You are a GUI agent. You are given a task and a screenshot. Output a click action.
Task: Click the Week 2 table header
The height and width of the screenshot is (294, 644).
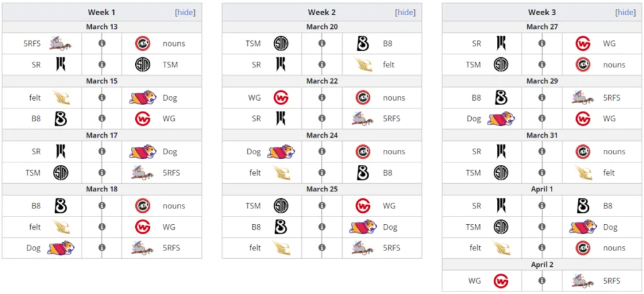click(322, 13)
